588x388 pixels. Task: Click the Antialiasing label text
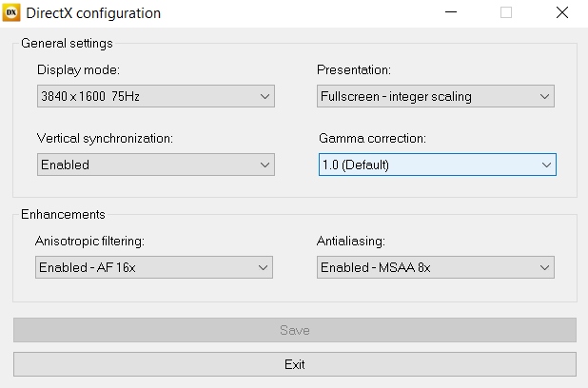point(351,242)
